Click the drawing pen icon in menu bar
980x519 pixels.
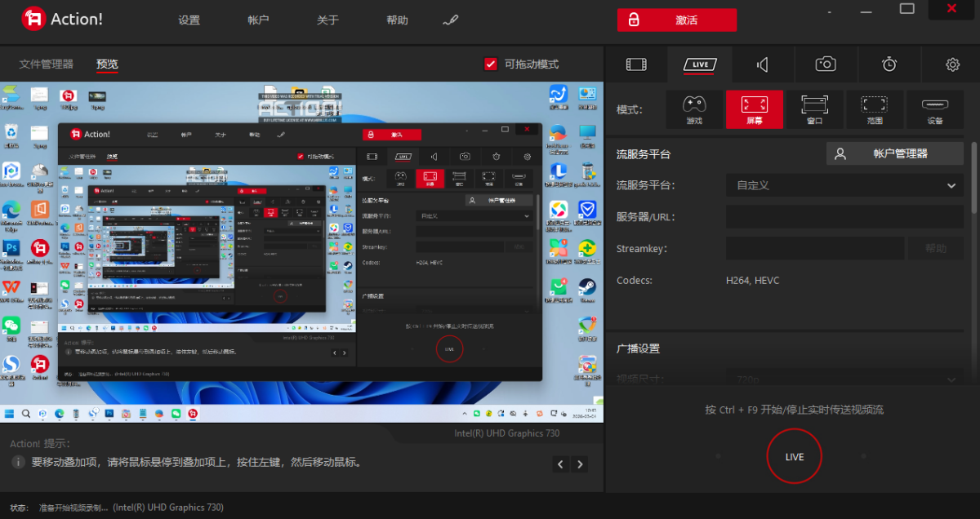point(450,20)
